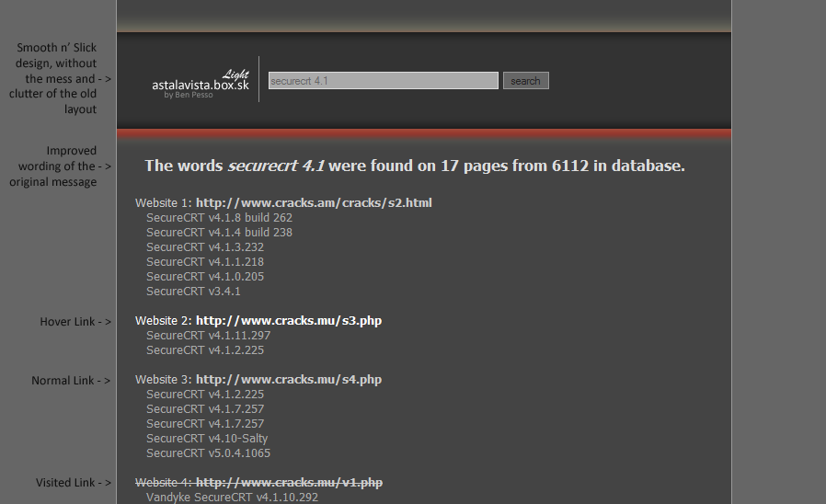Select SecureCRT v4.1.1.218 entry
Image resolution: width=826 pixels, height=504 pixels.
click(205, 262)
